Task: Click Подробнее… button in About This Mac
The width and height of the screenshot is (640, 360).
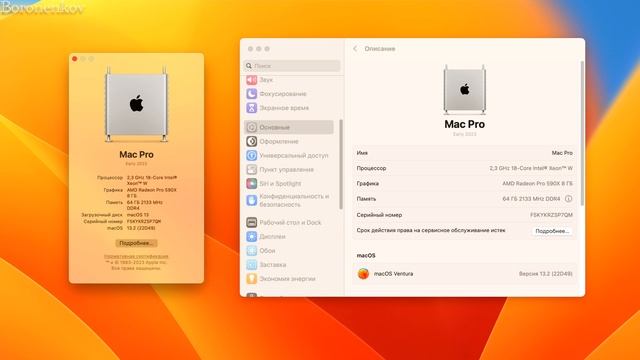Action: [136, 243]
